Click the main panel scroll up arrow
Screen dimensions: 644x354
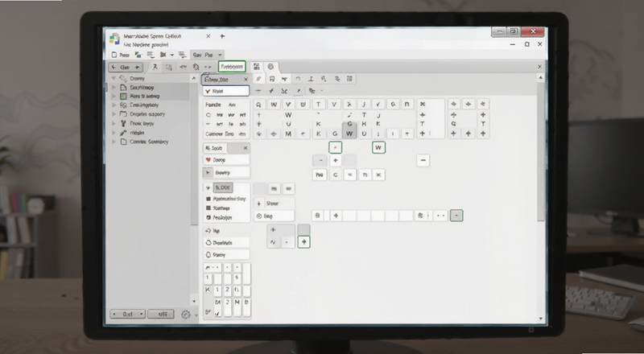(541, 77)
